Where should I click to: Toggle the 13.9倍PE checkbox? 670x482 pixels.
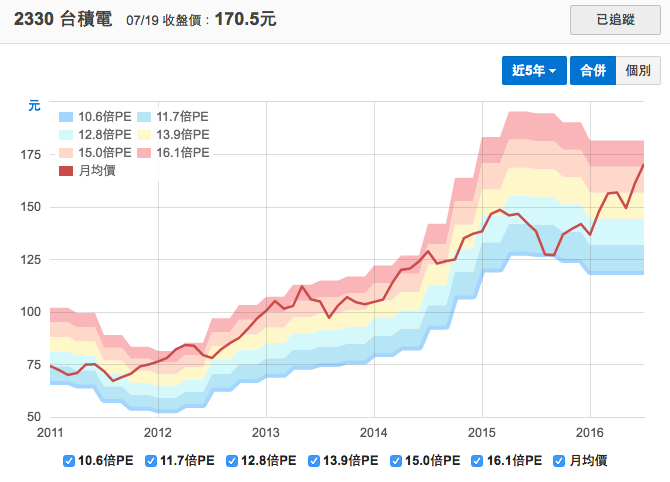pos(317,461)
